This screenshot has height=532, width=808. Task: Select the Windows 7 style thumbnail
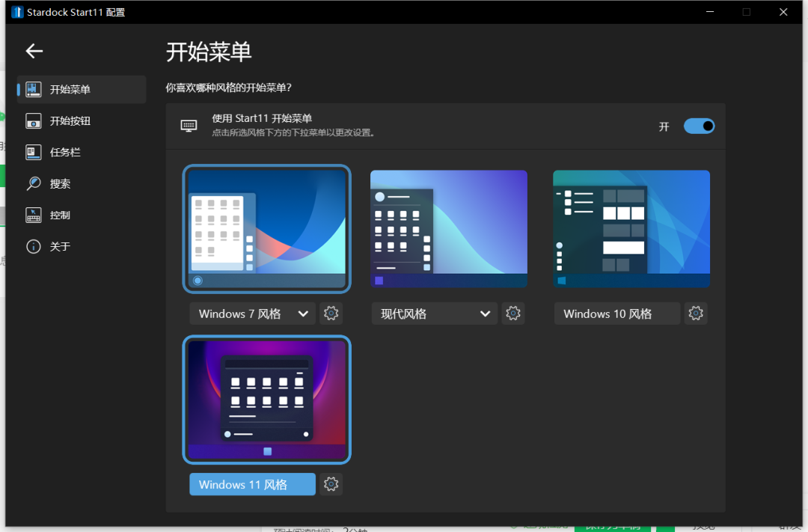coord(267,229)
